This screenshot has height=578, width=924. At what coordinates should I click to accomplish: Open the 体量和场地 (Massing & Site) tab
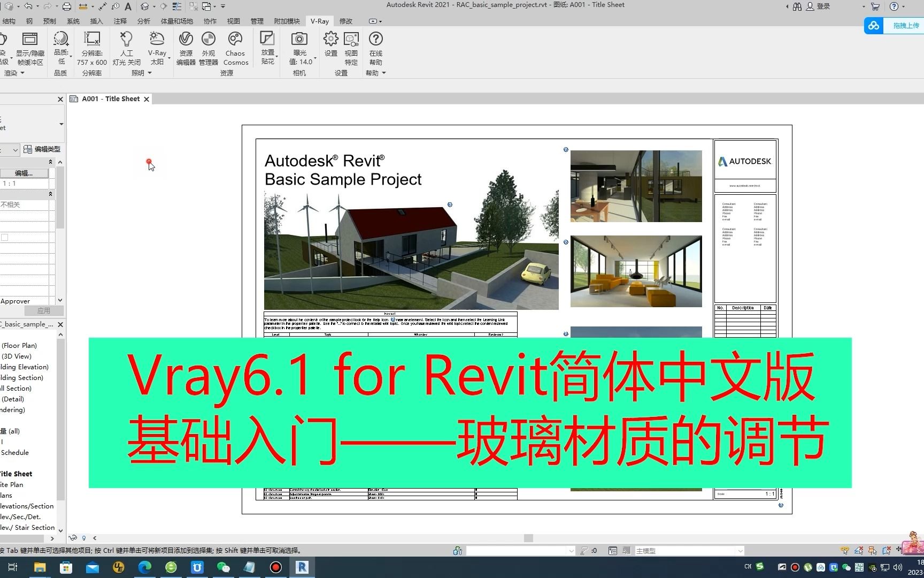pyautogui.click(x=177, y=21)
